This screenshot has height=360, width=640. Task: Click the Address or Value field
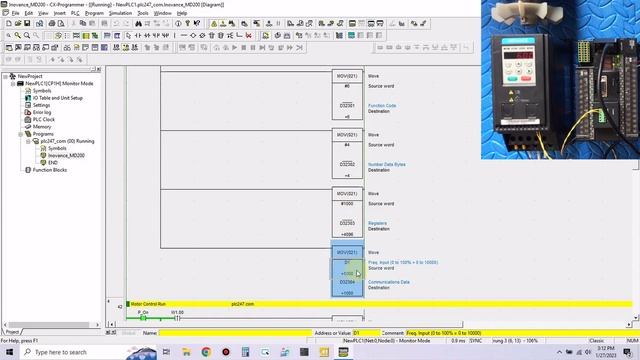(x=366, y=333)
